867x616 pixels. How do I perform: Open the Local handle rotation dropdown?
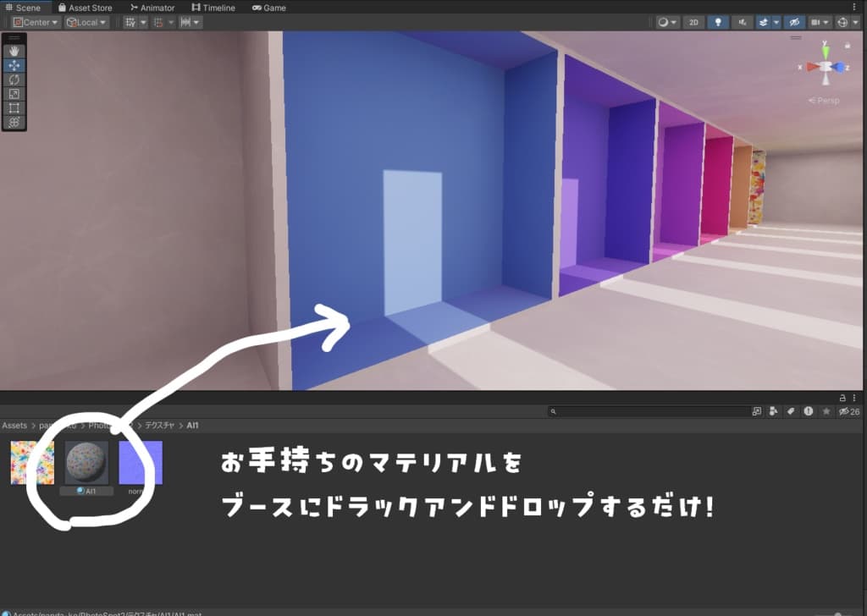85,22
